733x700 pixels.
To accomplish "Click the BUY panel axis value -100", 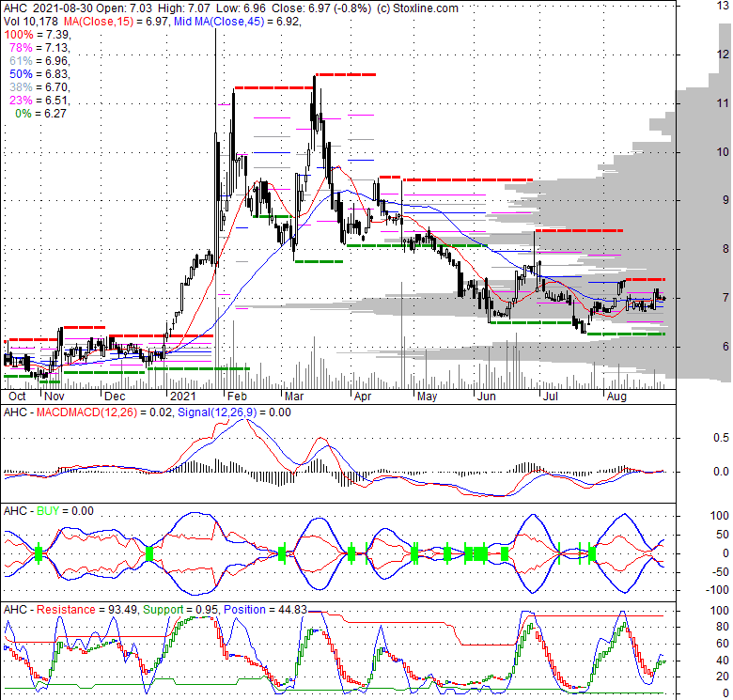I will (x=717, y=590).
